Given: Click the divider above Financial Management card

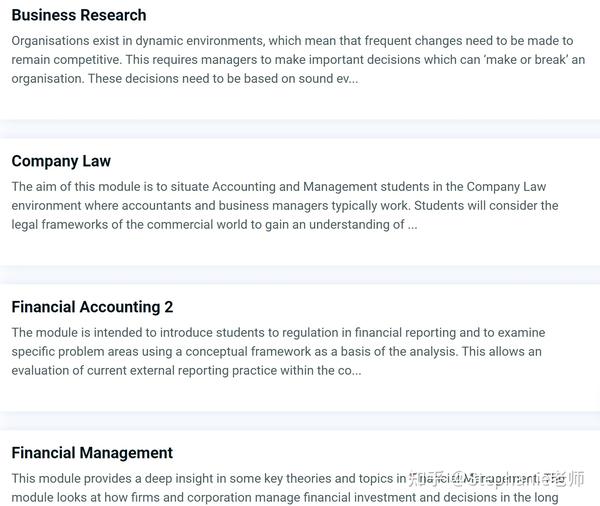Looking at the screenshot, I should 300,420.
